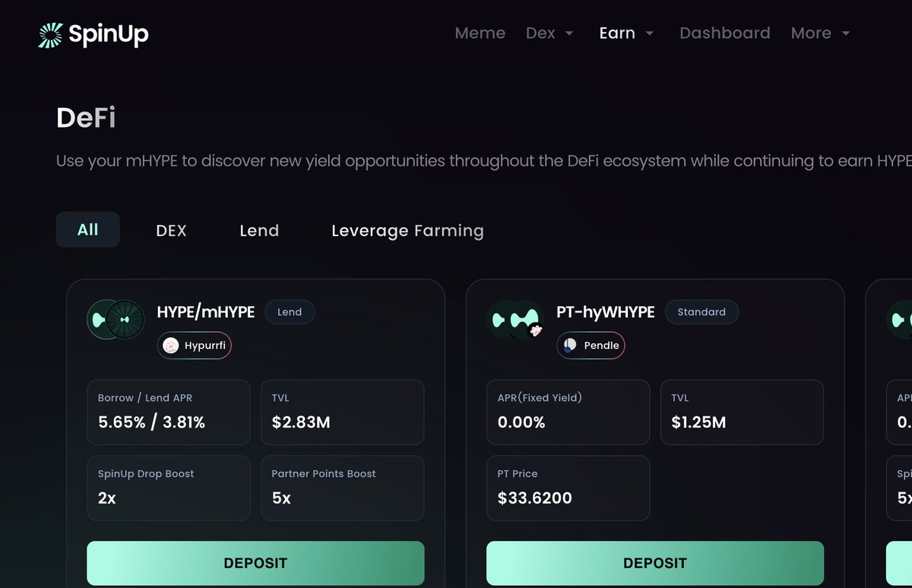Viewport: 912px width, 588px height.
Task: Open the Meme menu item
Action: (480, 33)
